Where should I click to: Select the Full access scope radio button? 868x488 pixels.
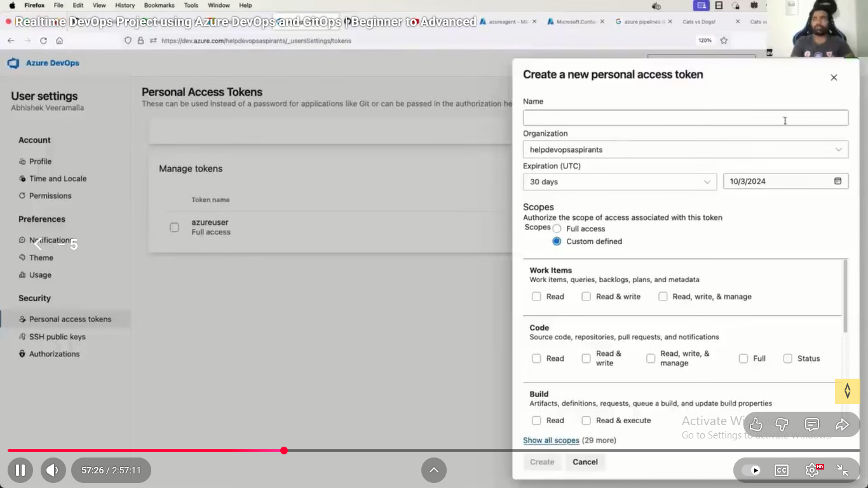click(x=557, y=229)
